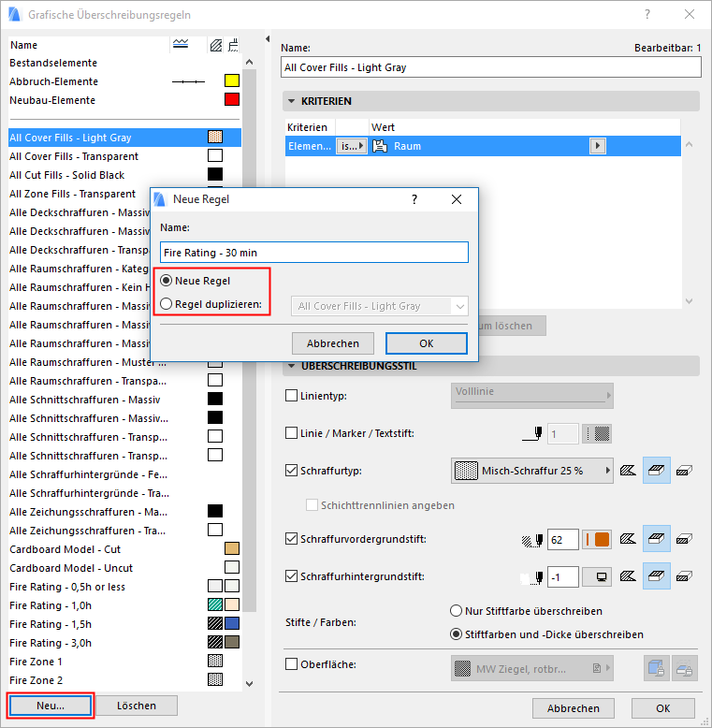The height and width of the screenshot is (728, 712).
Task: Select cover fill icon for Schraffurhintergrundstift
Action: click(656, 576)
